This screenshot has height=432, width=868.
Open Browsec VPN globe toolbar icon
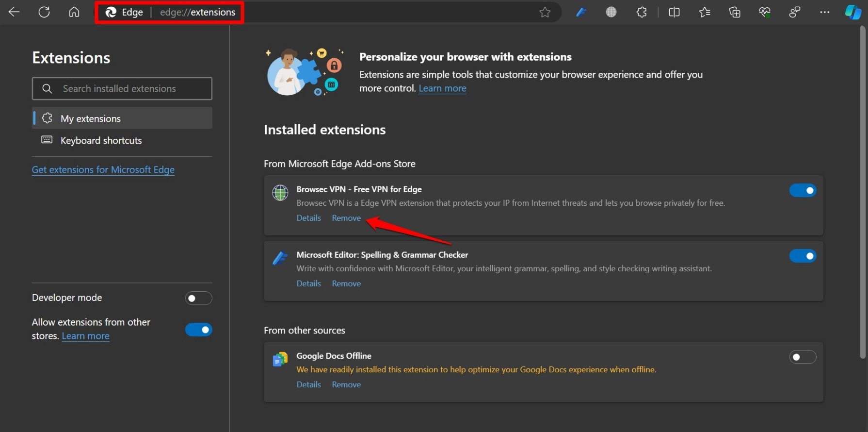611,12
